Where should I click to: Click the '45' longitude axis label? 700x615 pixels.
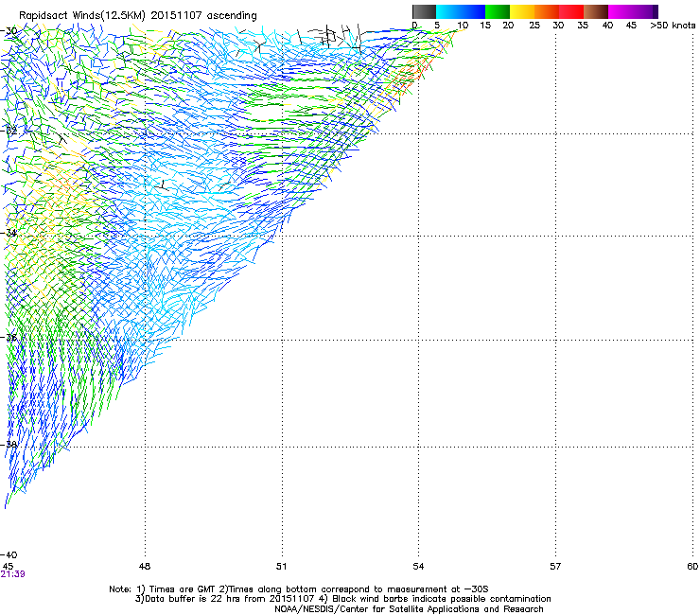(8, 566)
